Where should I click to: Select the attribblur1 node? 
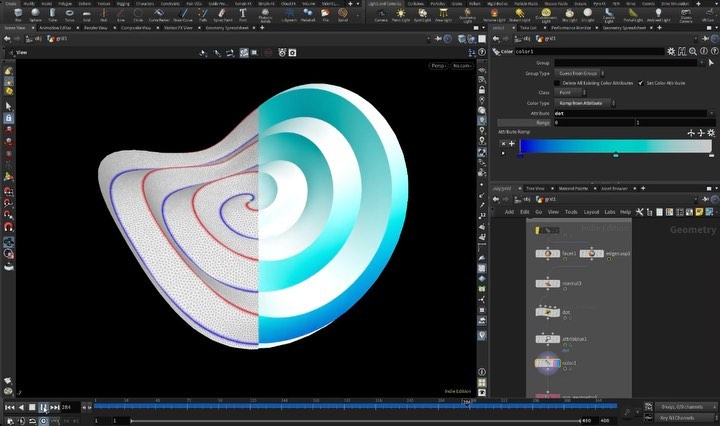point(549,339)
